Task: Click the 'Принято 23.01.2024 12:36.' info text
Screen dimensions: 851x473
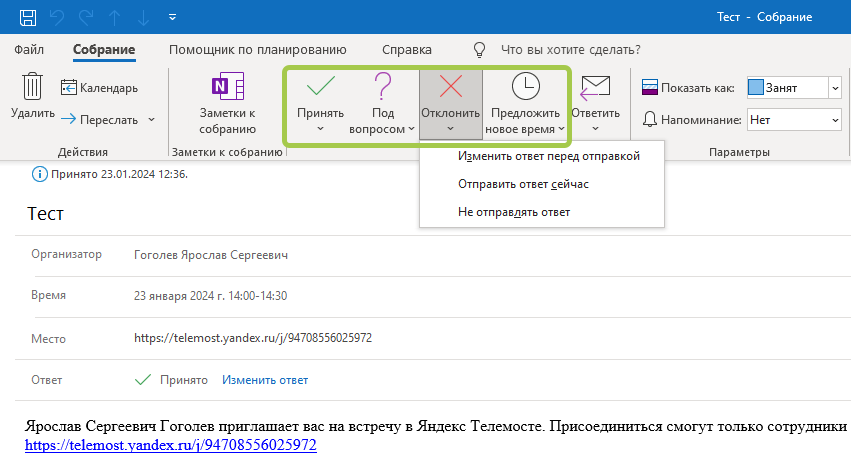Action: tap(119, 174)
